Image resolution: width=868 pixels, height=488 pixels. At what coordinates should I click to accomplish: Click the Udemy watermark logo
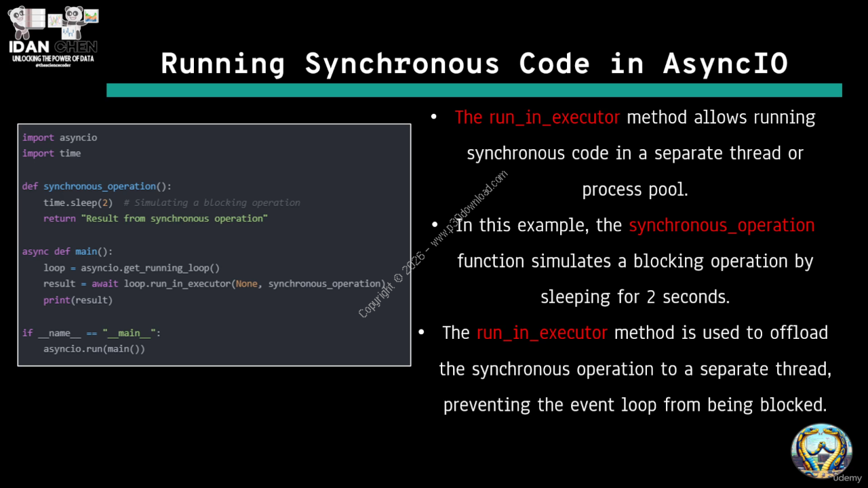(x=847, y=478)
